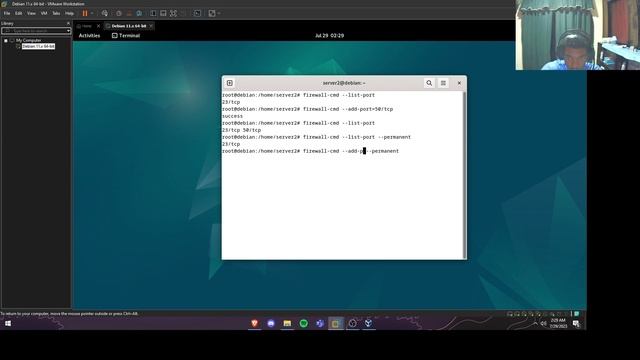Image resolution: width=640 pixels, height=360 pixels.
Task: Open the Help menu in VMware
Action: pyautogui.click(x=69, y=13)
